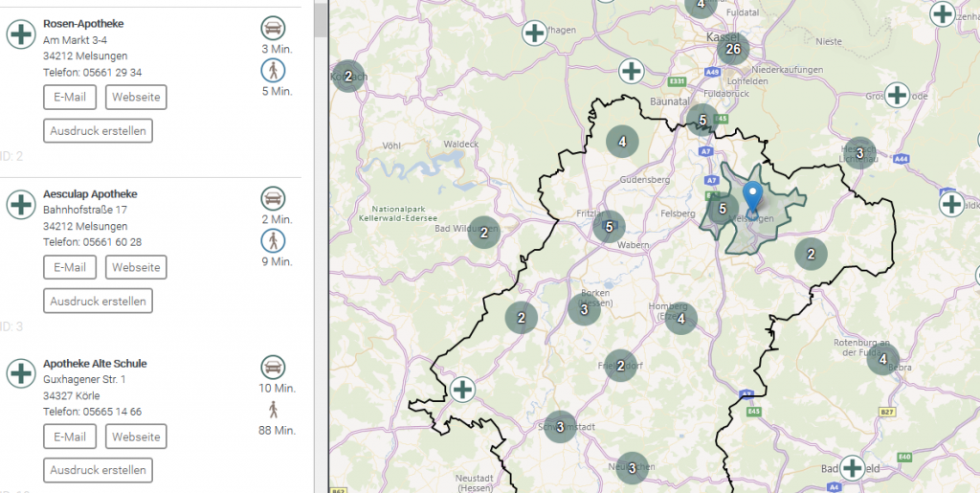This screenshot has height=493, width=980.
Task: Click phone number 05661 29 34
Action: pos(113,73)
